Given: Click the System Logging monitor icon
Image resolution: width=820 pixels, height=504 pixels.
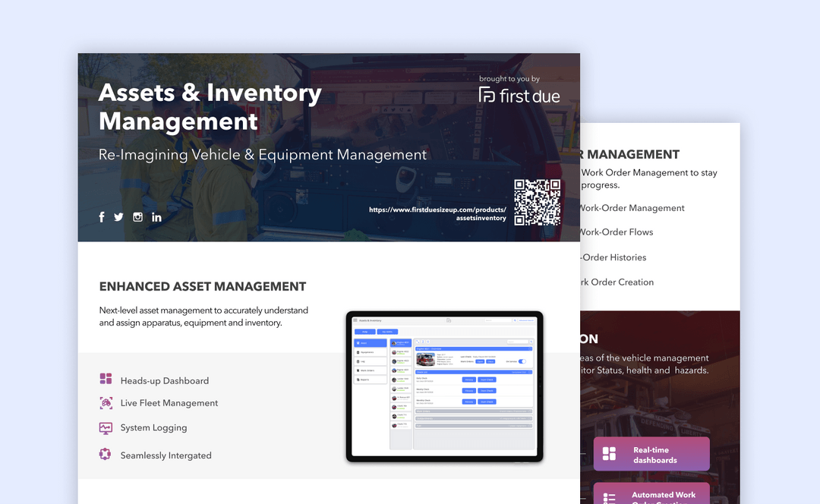Looking at the screenshot, I should coord(105,428).
